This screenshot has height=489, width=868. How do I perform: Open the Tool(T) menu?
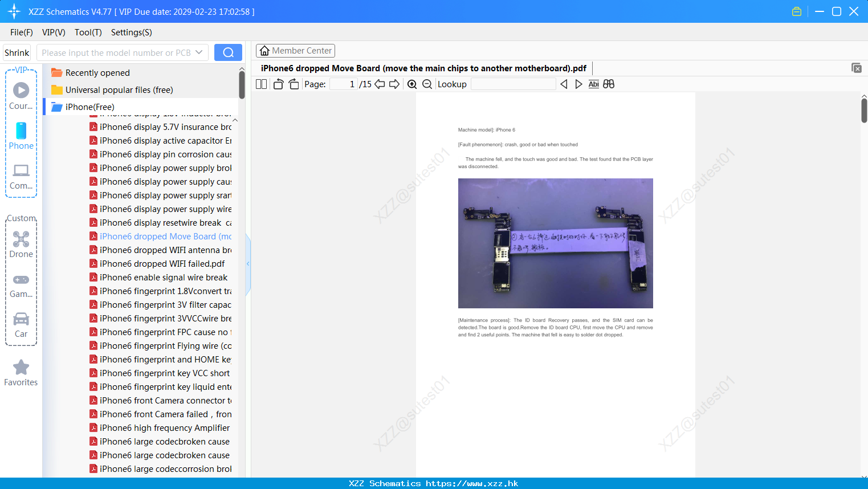(x=88, y=32)
